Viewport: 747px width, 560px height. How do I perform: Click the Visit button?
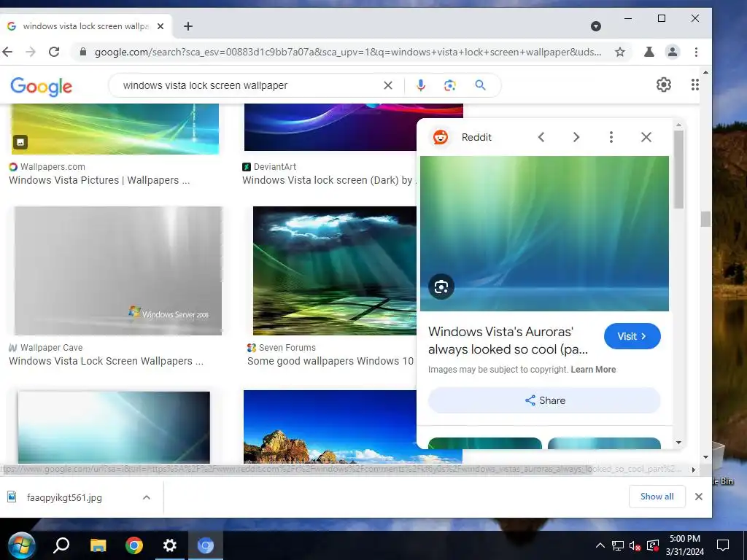(x=632, y=336)
